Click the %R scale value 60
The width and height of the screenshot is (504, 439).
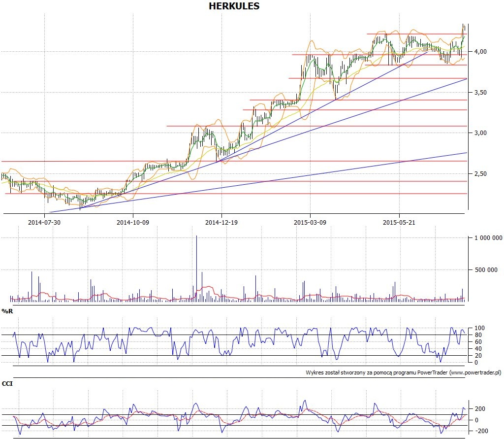478,342
